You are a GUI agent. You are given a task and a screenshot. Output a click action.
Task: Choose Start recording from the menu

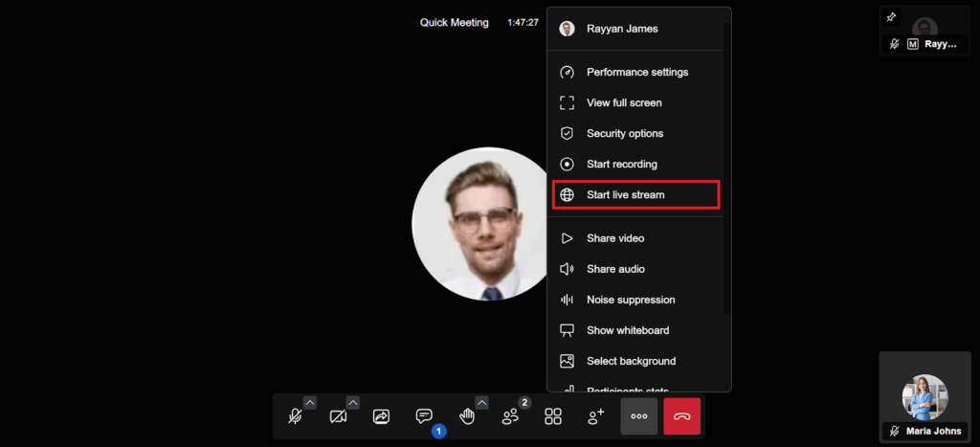pyautogui.click(x=621, y=165)
